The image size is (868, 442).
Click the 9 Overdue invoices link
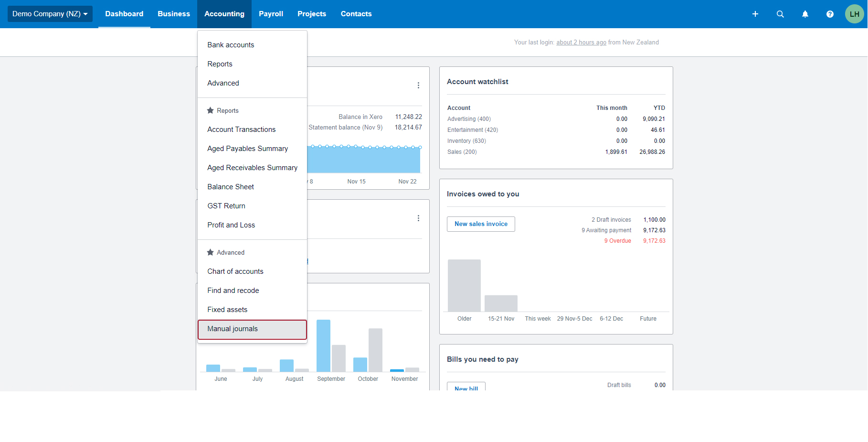click(x=618, y=241)
